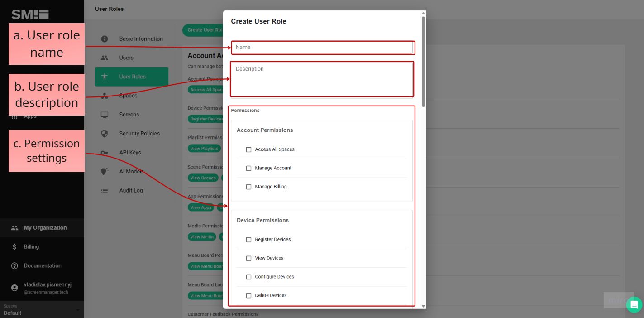This screenshot has width=644, height=318.
Task: Open the chat support widget
Action: [634, 304]
